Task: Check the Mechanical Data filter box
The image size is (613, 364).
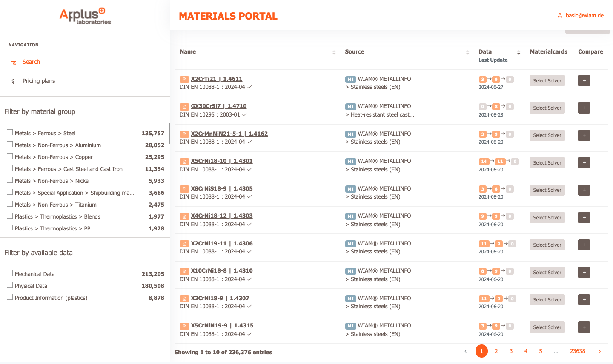Action: tap(10, 273)
